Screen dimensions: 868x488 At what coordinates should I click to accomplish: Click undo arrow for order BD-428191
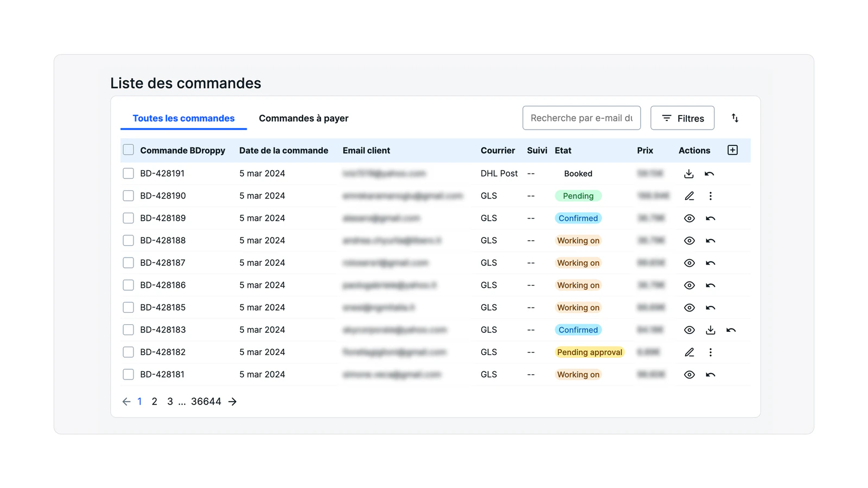pyautogui.click(x=709, y=174)
